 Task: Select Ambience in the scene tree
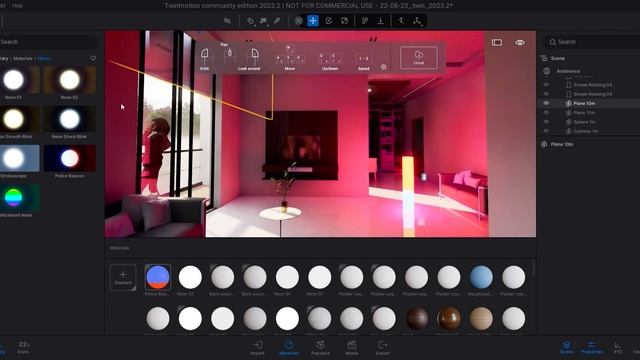pos(568,71)
